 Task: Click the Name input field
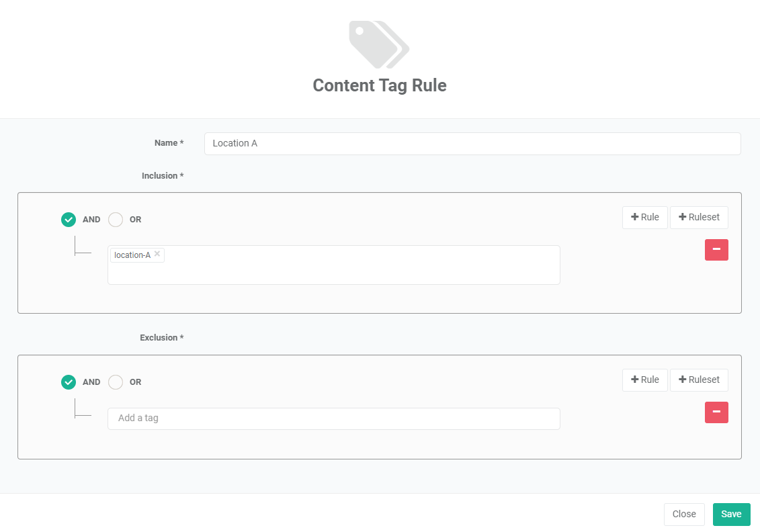[x=472, y=144]
